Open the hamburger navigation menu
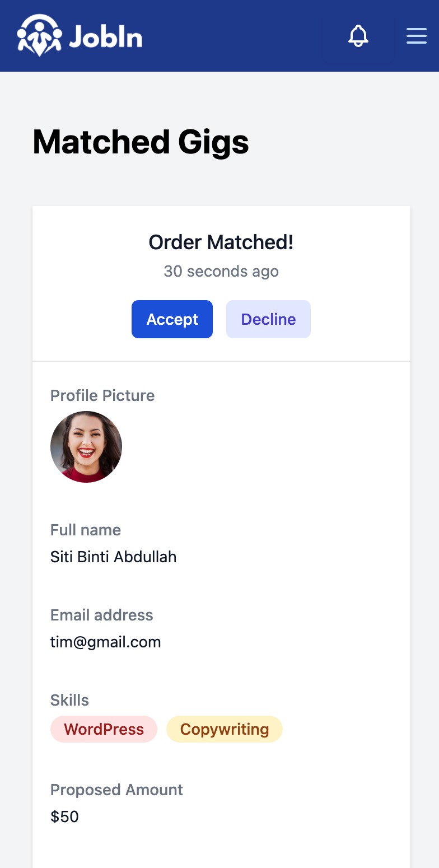 point(416,36)
